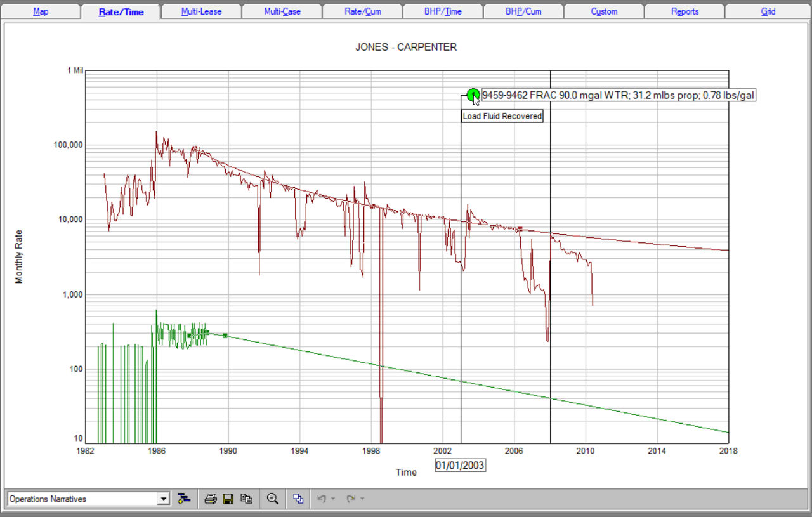Click the 10,000 y-axis label
This screenshot has width=812, height=517.
[70, 219]
